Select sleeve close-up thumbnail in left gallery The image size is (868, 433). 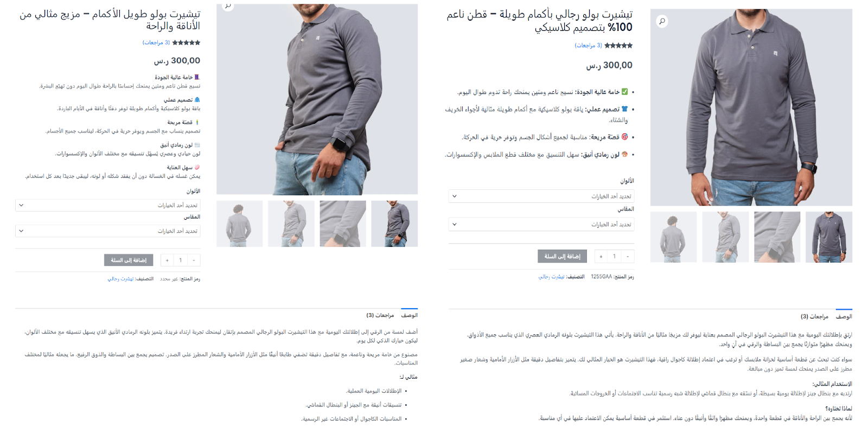(x=343, y=224)
